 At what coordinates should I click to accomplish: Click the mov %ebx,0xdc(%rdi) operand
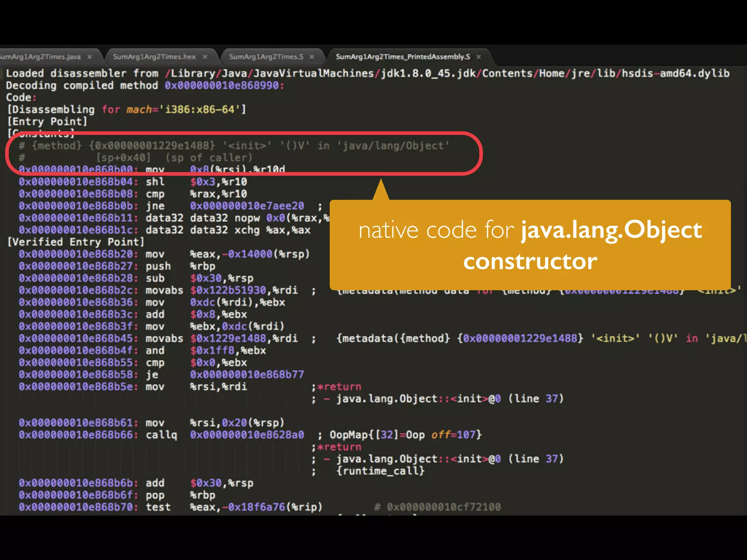(x=237, y=326)
